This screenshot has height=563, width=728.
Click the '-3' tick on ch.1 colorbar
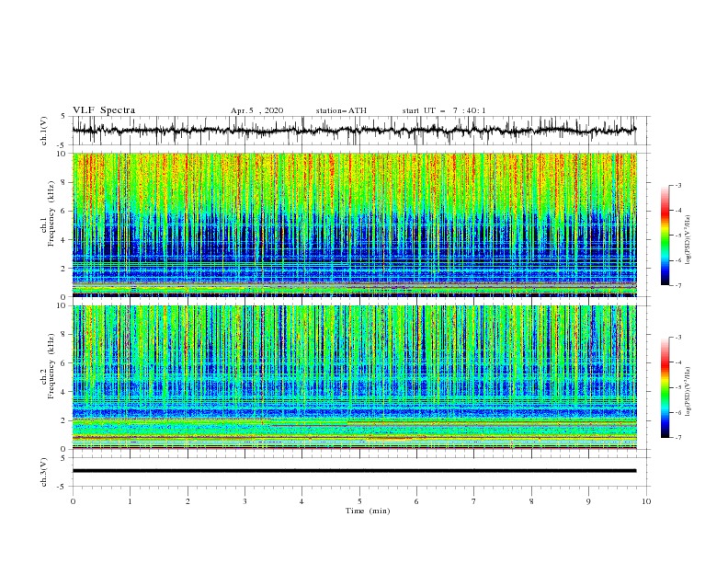tap(677, 185)
